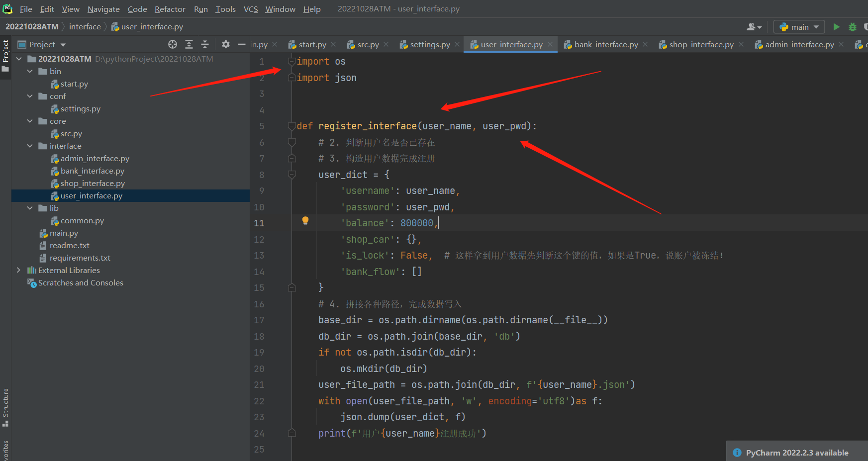
Task: Click line number 24 in the gutter
Action: pyautogui.click(x=259, y=434)
